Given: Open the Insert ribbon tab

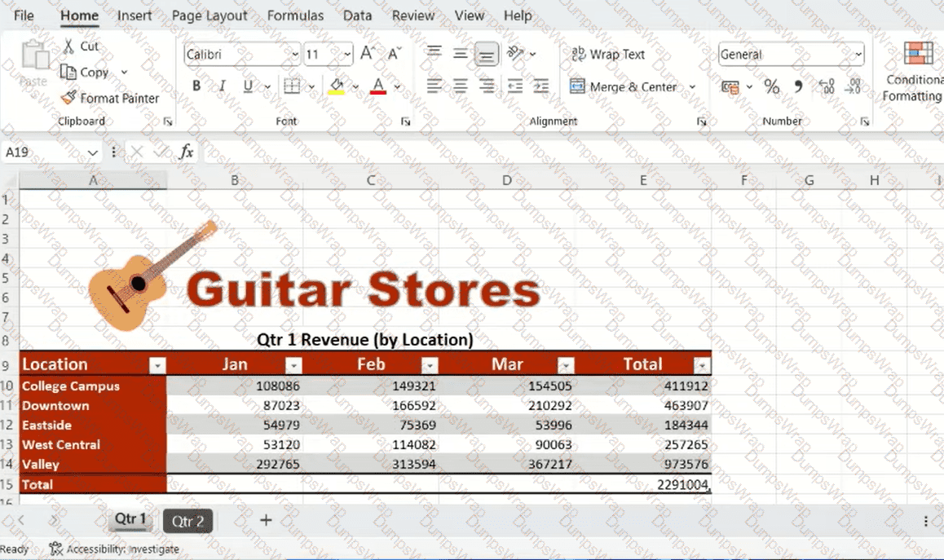Looking at the screenshot, I should 135,15.
